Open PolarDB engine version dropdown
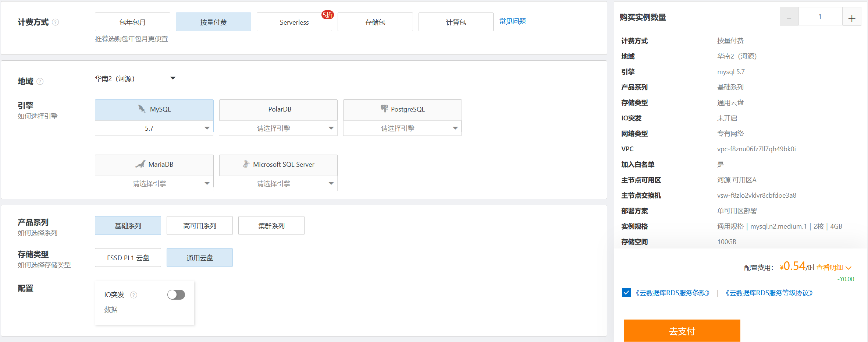 coord(278,128)
